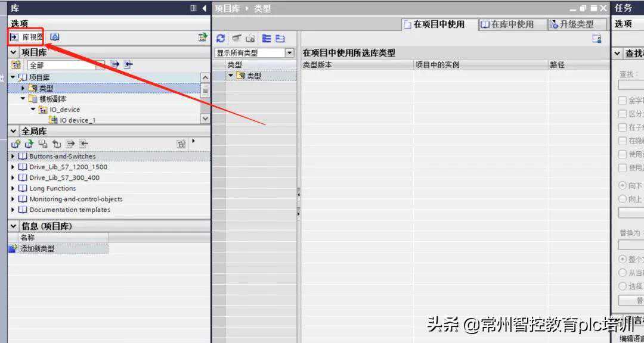The height and width of the screenshot is (343, 644).
Task: Click project library tree scrollbar down arrow
Action: click(205, 119)
